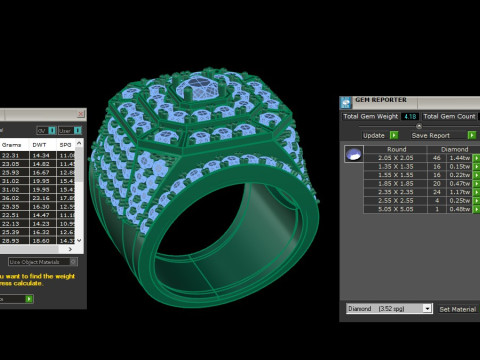Click green arrow on 2.05 X 2.05 row
480x360 pixels.
tap(477, 158)
